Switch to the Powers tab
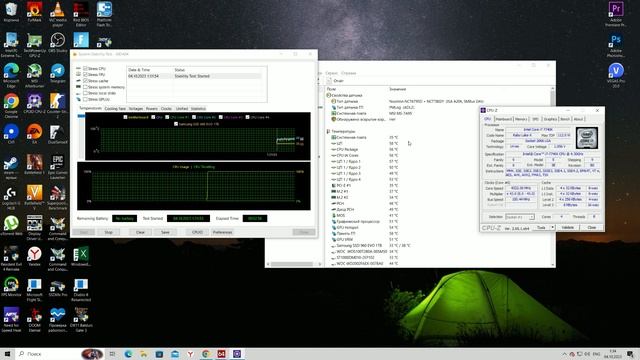This screenshot has width=640, height=360. (151, 109)
